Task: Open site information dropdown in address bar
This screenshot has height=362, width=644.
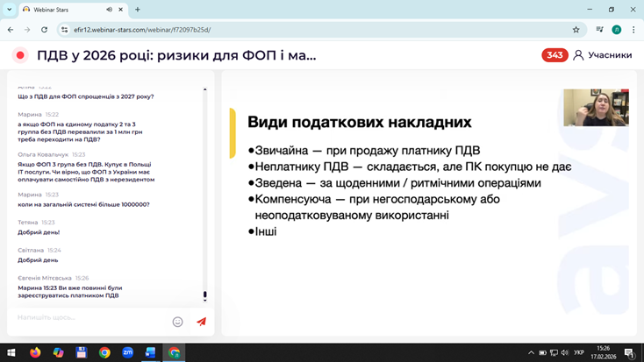Action: [64, 30]
